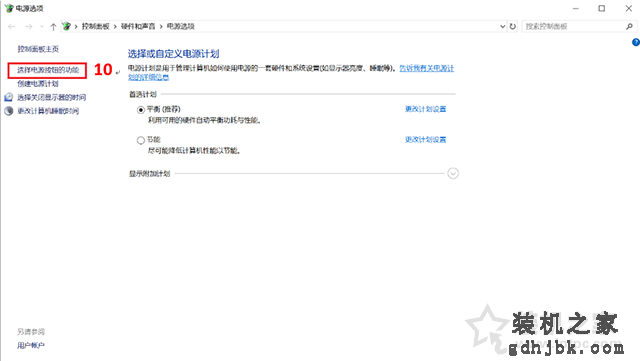Open the recent locations dropdown arrow
This screenshot has width=640, height=361.
(41, 27)
